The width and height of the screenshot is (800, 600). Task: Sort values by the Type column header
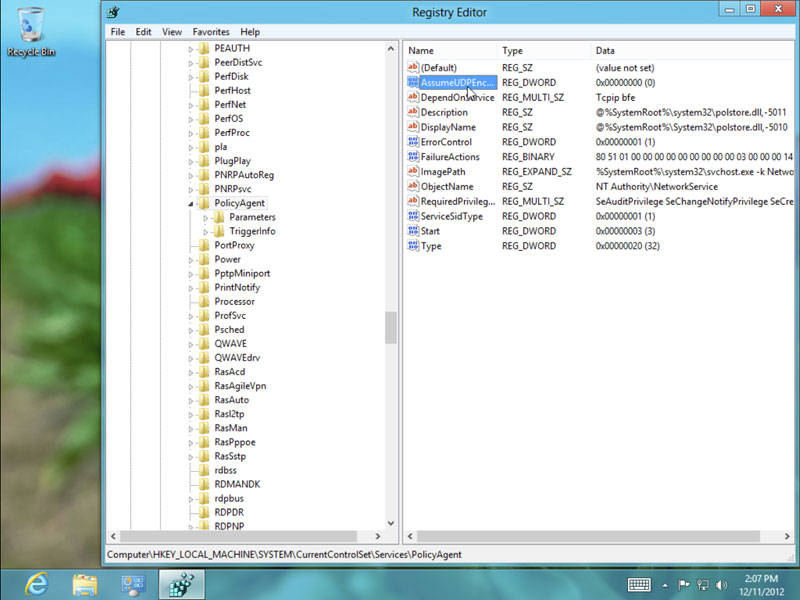[545, 50]
